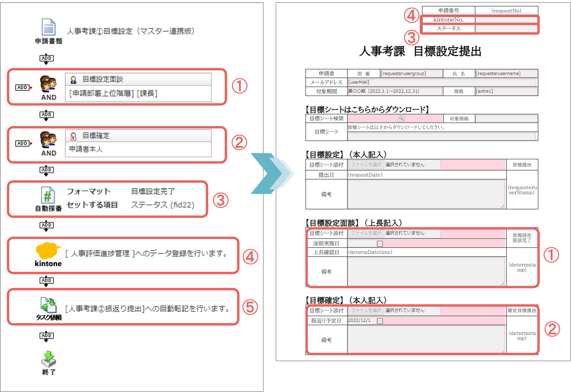Click the [requesterusergroup] 部署 field

tap(411, 73)
